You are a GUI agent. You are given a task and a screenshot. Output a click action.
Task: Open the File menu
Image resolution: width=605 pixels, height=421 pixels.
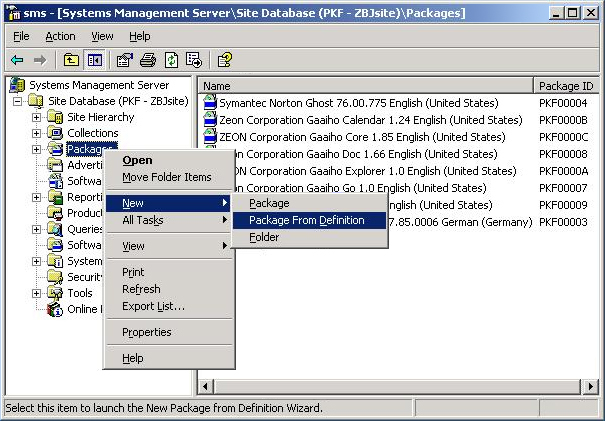21,36
